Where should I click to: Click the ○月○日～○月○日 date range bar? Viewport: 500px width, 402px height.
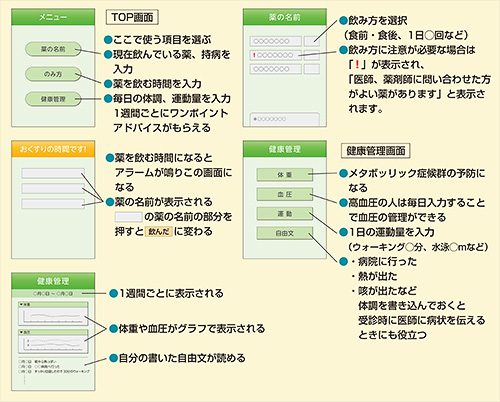53,294
